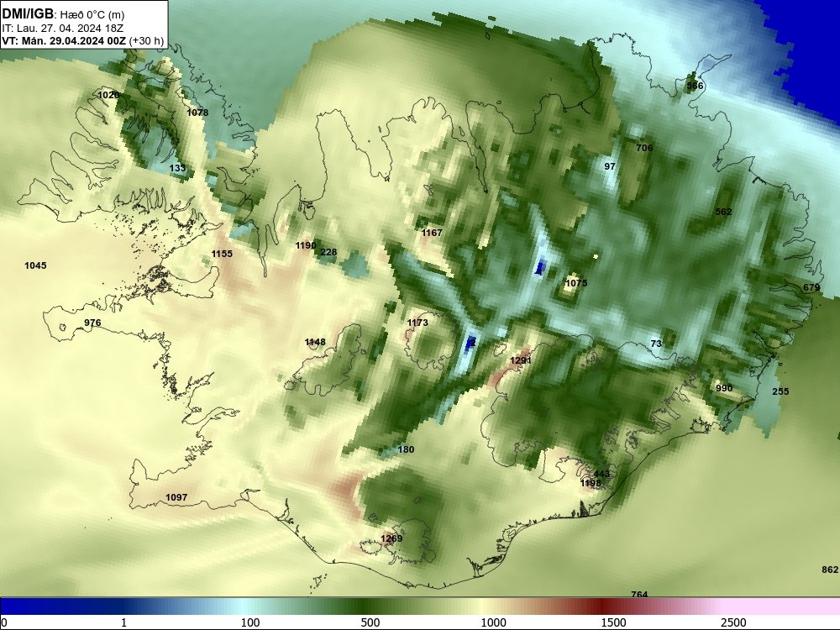The height and width of the screenshot is (630, 840).
Task: Select the map value 706
Action: 644,148
